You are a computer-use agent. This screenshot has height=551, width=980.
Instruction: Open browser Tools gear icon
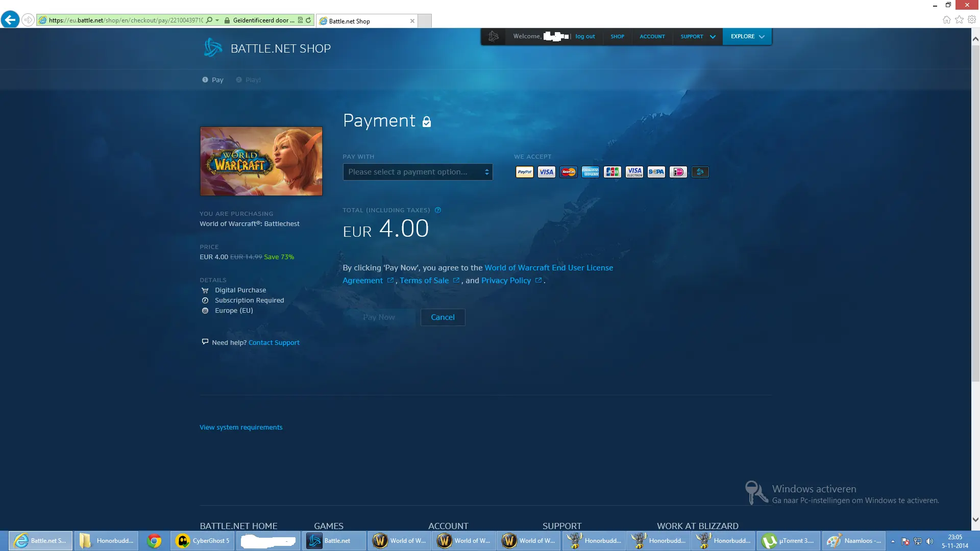[972, 20]
